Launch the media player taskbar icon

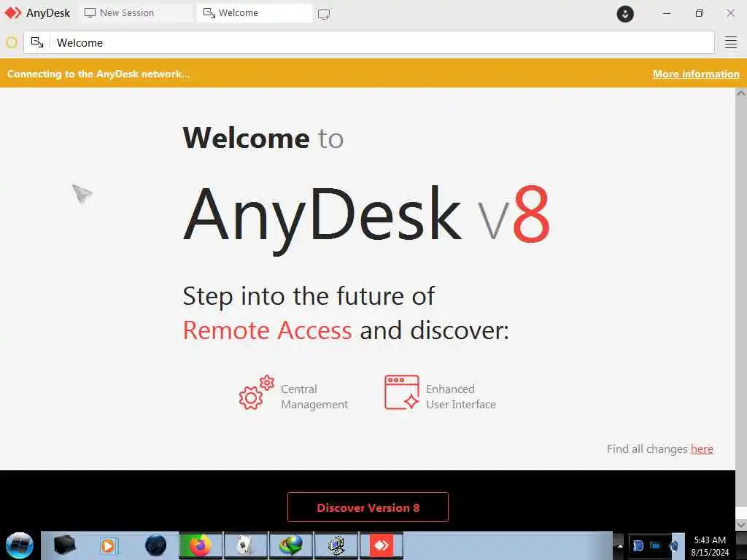click(109, 545)
